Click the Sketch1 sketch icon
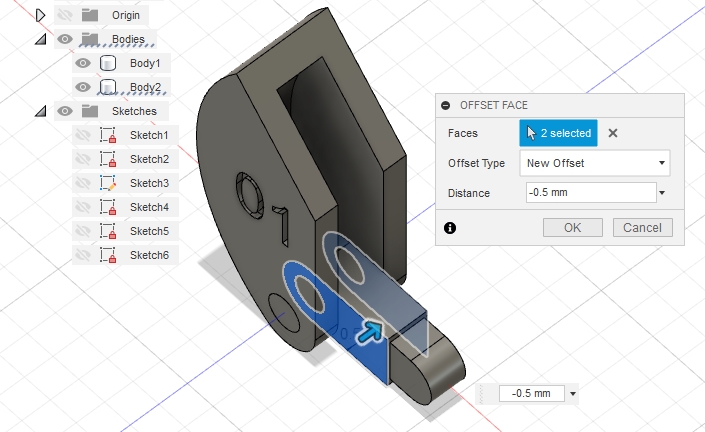 click(x=108, y=135)
